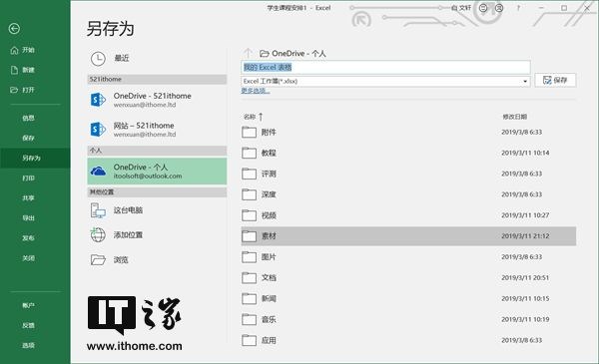Screen dimensions: 599x364
Task: Choose 打开 in the backstage menu
Action: [x=23, y=90]
